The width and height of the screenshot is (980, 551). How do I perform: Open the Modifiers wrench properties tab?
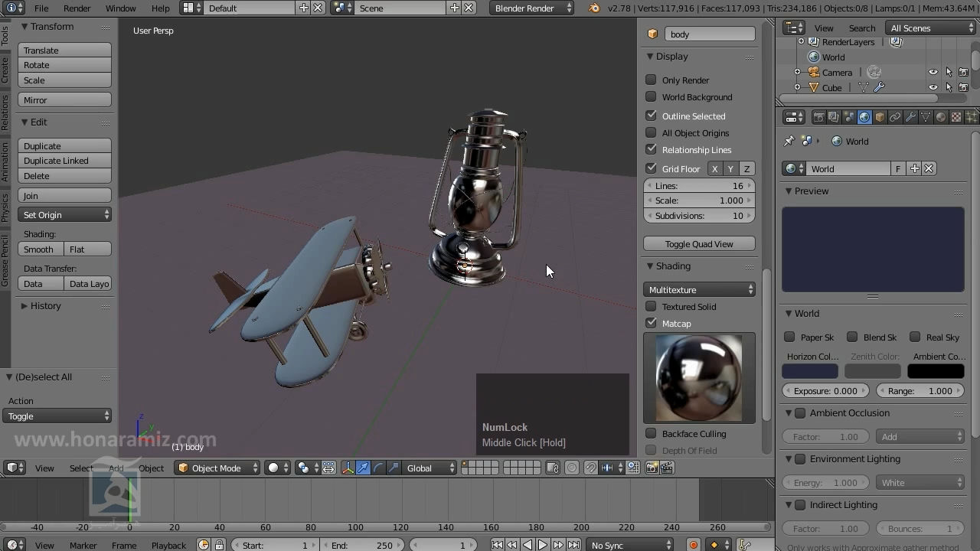(x=910, y=117)
